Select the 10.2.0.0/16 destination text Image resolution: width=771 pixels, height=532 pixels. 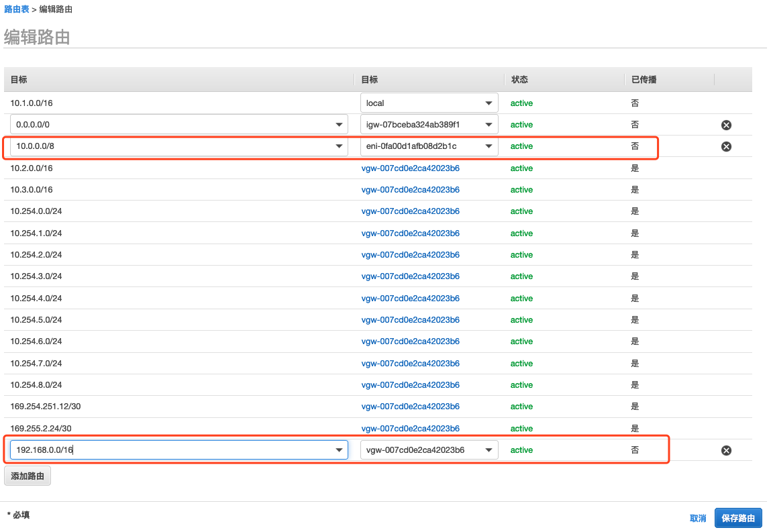point(32,168)
